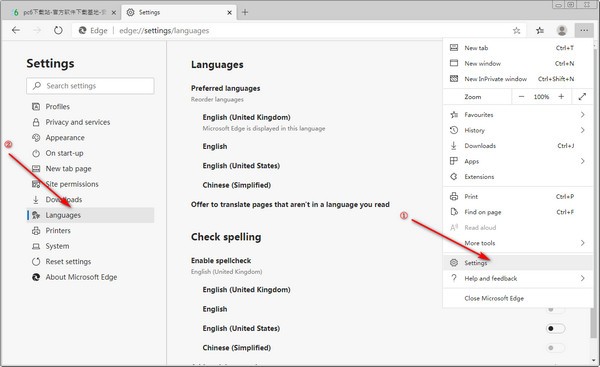Close the Settings tab
The height and width of the screenshot is (367, 600).
click(x=229, y=13)
